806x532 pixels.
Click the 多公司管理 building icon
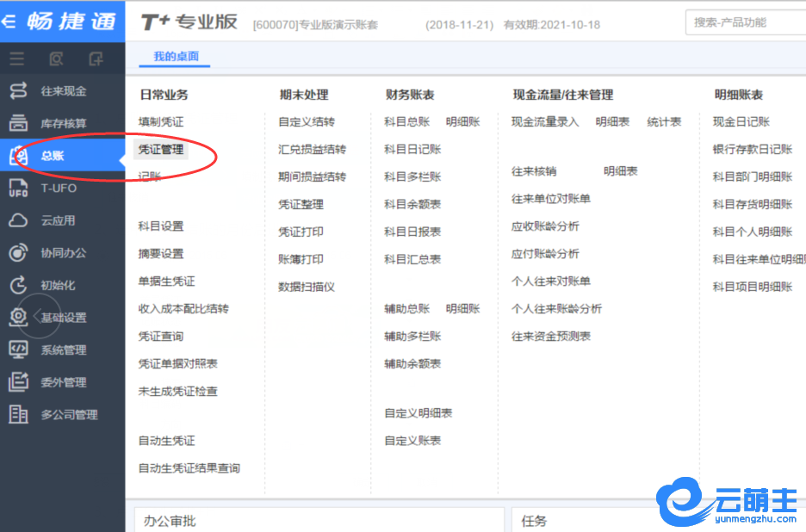point(18,415)
